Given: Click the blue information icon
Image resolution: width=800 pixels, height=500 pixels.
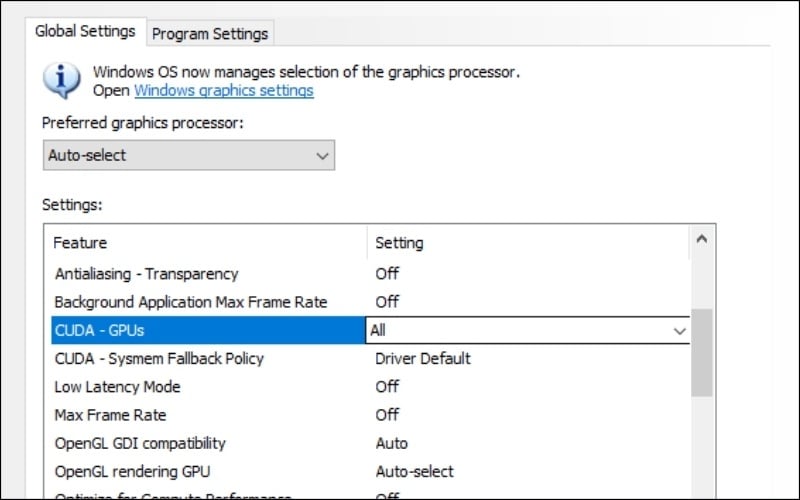Looking at the screenshot, I should (62, 80).
